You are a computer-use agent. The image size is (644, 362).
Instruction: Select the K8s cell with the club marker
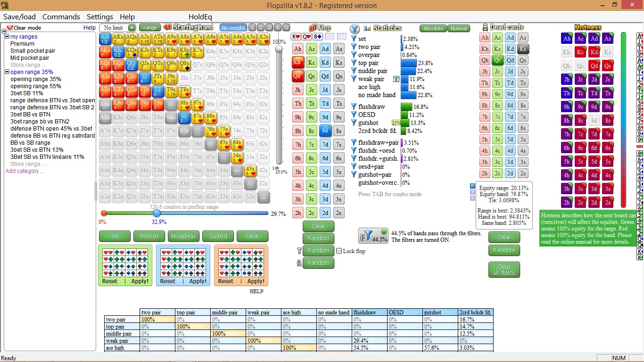(x=184, y=52)
